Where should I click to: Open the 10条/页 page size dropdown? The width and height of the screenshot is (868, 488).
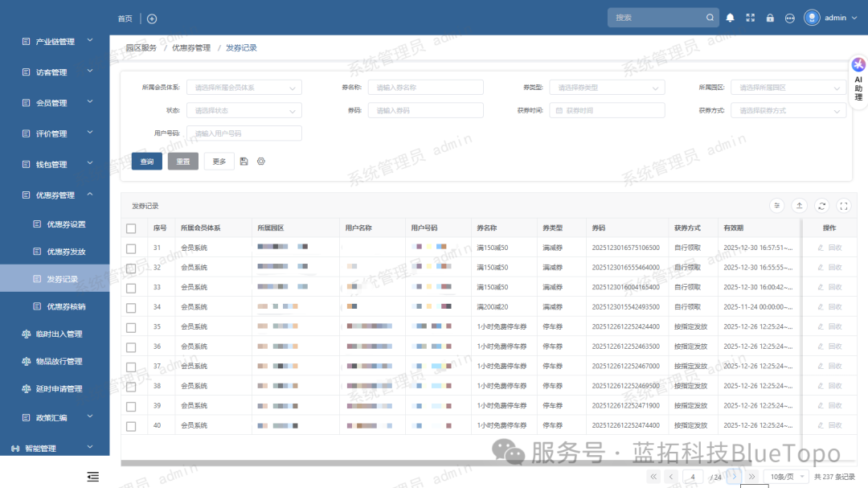point(786,477)
